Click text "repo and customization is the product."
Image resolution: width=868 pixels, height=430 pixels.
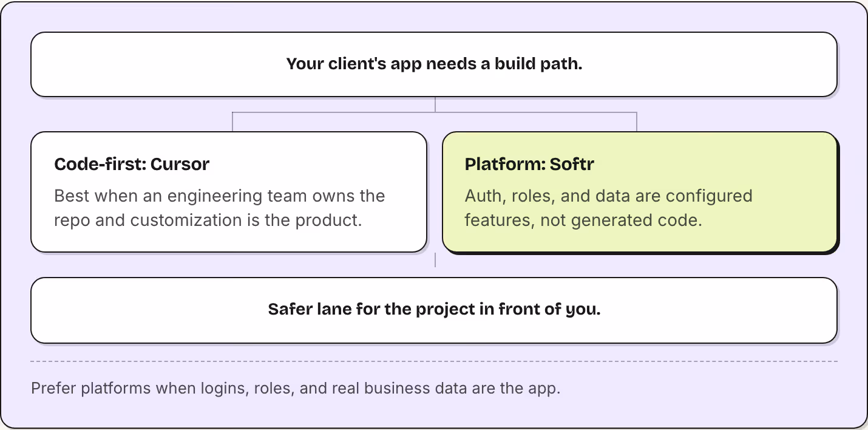pos(208,220)
